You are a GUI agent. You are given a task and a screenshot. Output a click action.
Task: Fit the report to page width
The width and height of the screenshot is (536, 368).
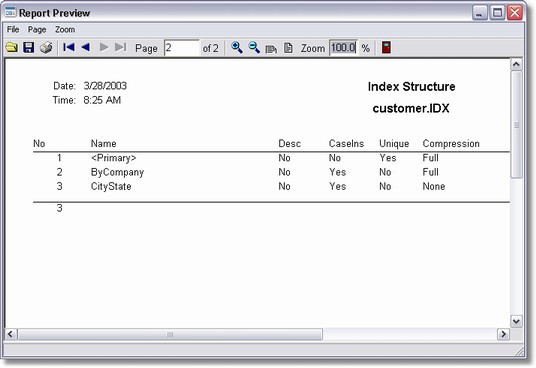pyautogui.click(x=271, y=48)
